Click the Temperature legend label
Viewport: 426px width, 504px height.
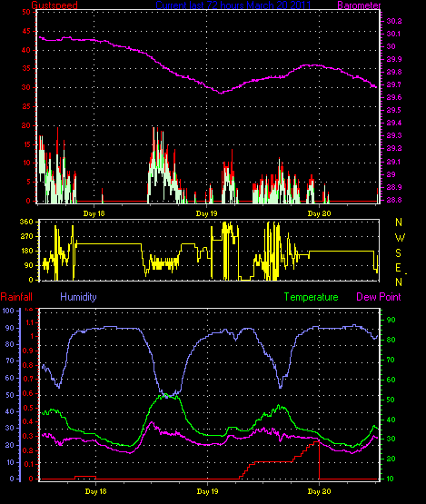[x=311, y=297]
